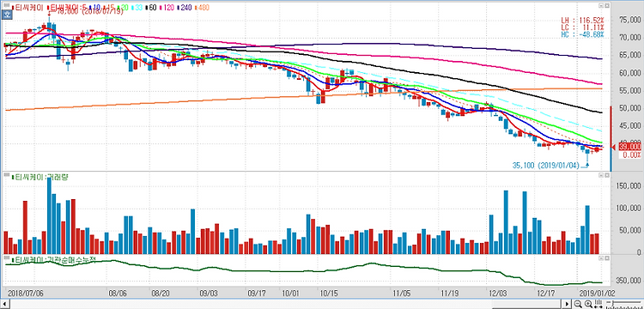Minimize the price chart pane
The width and height of the screenshot is (644, 309).
point(600,6)
